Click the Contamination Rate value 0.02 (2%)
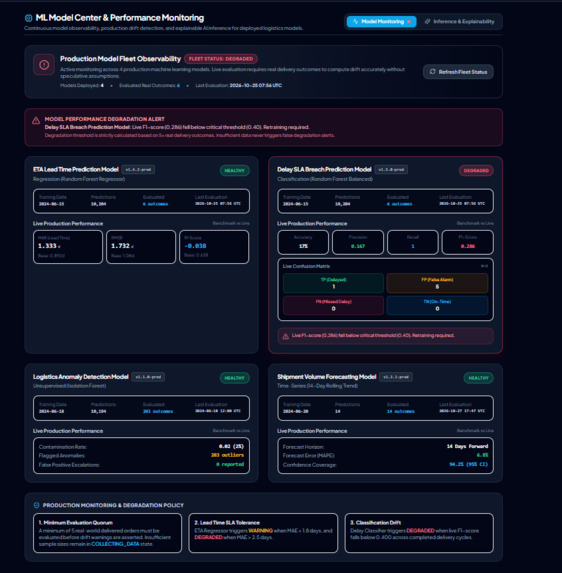 click(231, 446)
